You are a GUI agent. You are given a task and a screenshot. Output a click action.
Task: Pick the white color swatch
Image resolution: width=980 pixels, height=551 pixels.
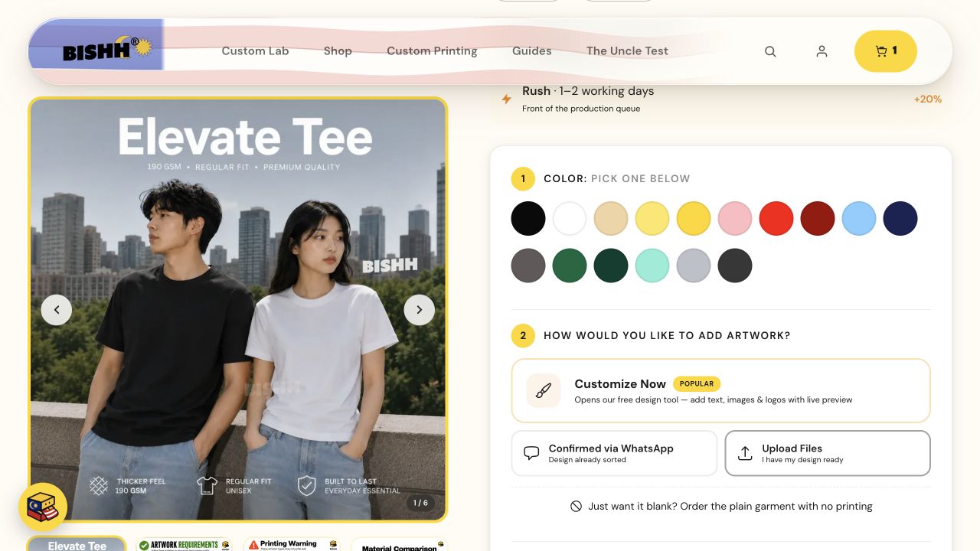point(570,218)
